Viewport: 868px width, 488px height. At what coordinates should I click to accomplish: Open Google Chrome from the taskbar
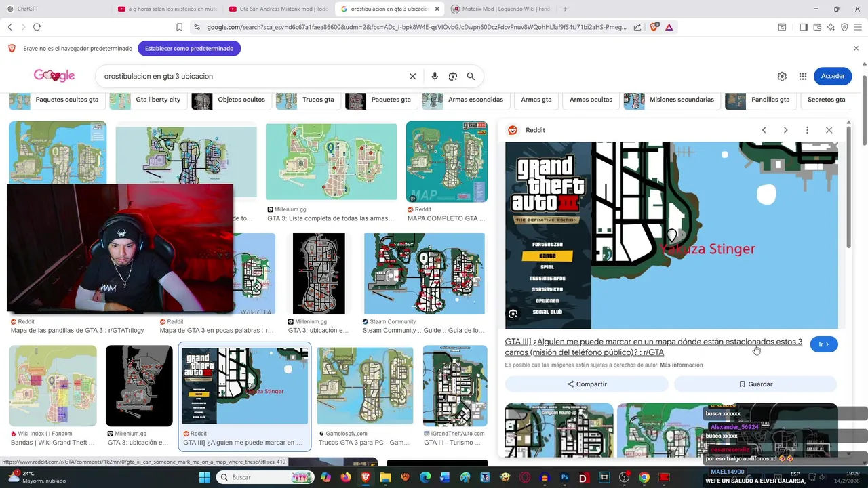pos(644,477)
